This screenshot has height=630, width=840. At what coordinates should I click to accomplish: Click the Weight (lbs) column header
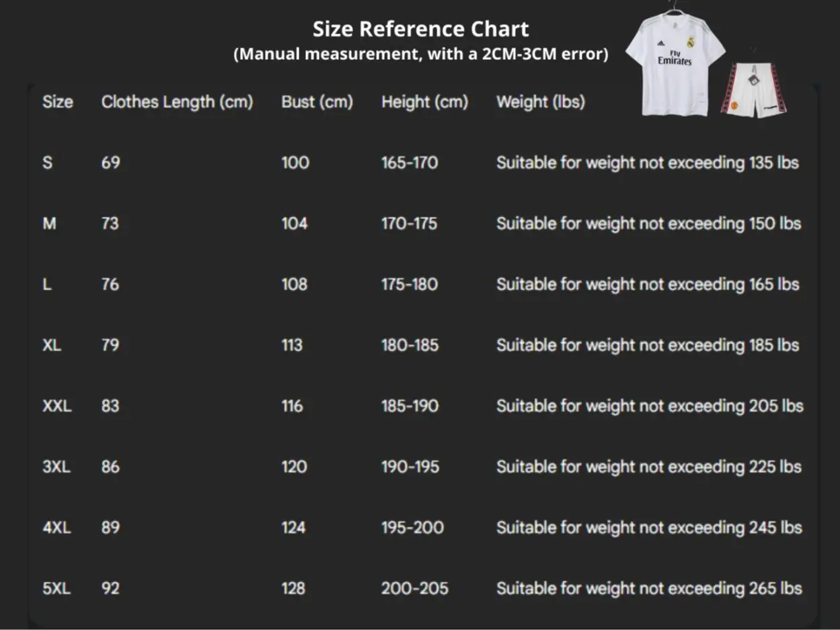[x=540, y=102]
